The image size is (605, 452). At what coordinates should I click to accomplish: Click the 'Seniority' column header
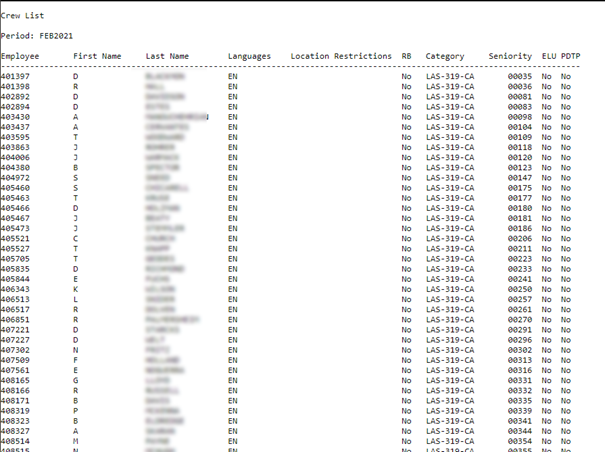point(510,56)
